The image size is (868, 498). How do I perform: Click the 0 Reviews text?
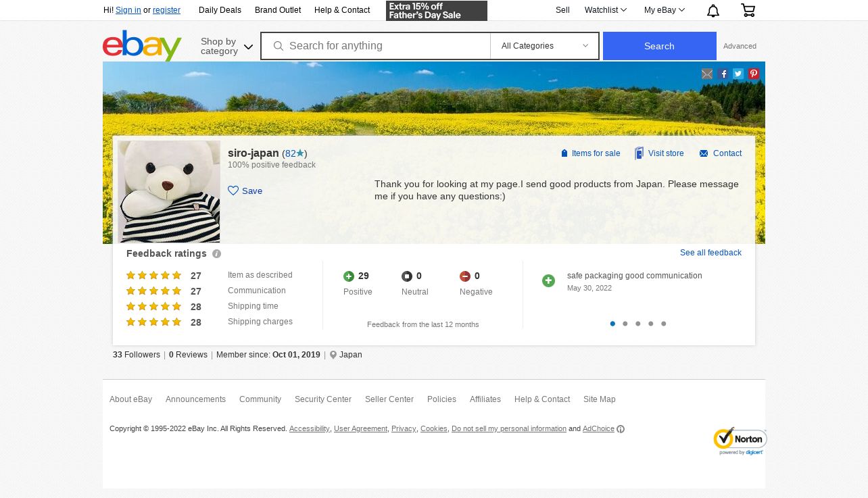[x=188, y=355]
